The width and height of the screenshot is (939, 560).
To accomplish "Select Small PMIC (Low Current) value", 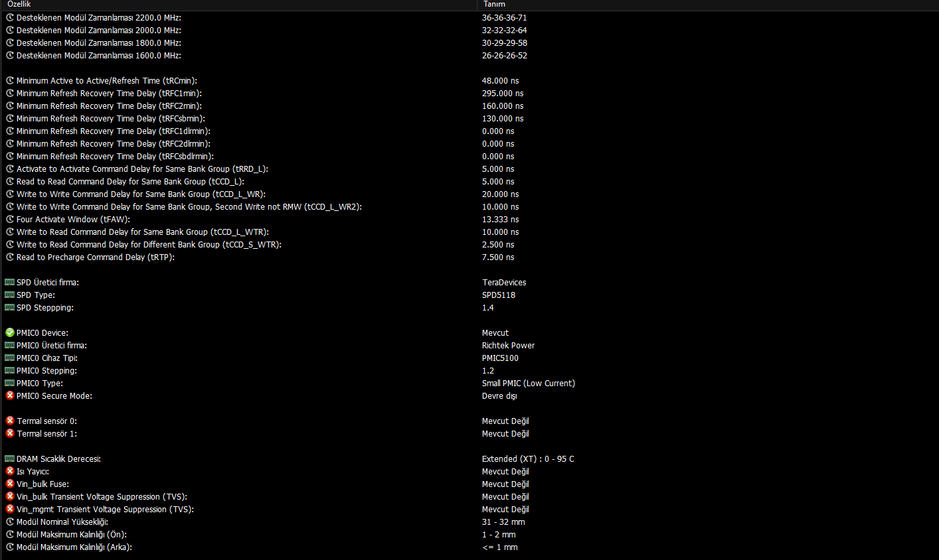I will pos(529,384).
